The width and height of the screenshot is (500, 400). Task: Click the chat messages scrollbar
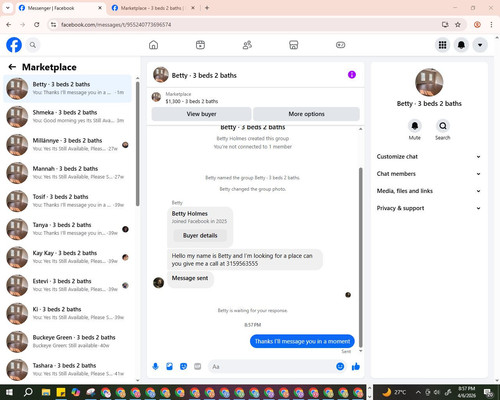(x=360, y=257)
